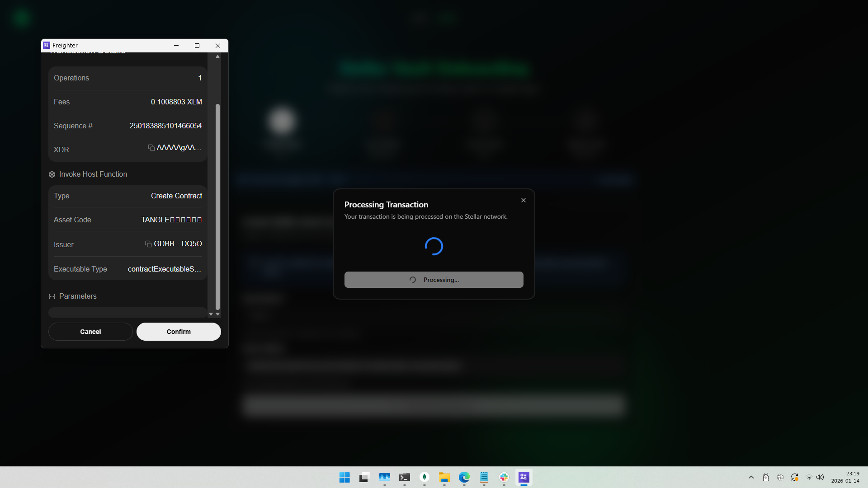Show hidden system tray icons

(751, 477)
